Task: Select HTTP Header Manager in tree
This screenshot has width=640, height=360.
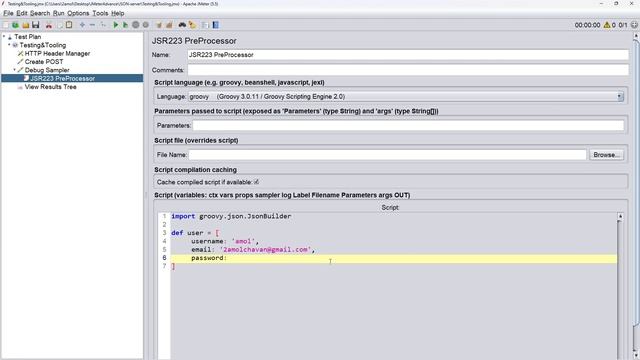Action: point(57,53)
